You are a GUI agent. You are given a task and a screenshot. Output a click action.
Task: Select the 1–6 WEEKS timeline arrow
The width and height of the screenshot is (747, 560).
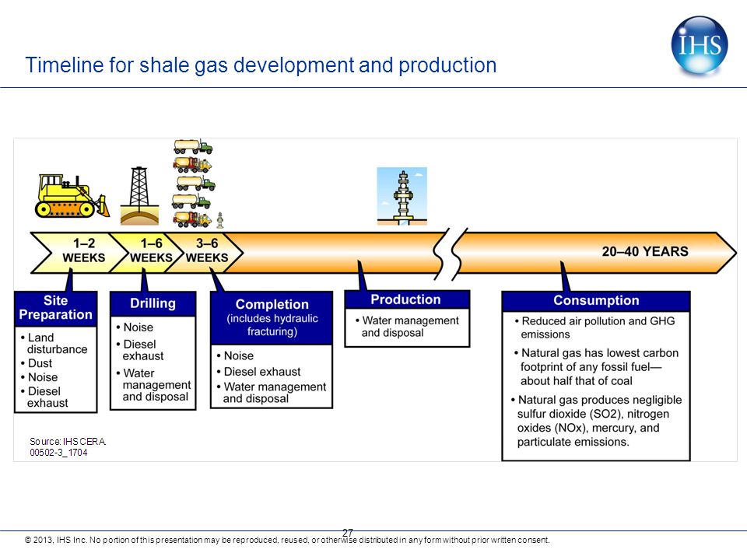pos(147,252)
